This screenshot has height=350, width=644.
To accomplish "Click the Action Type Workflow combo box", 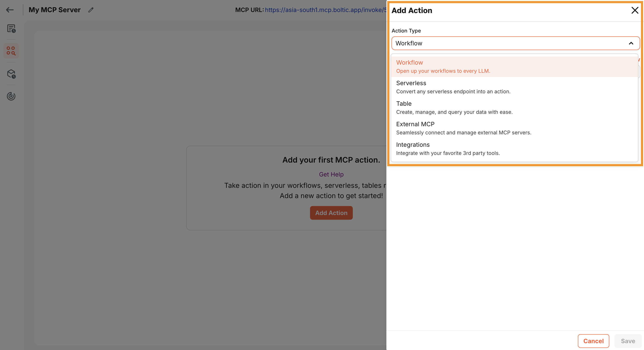I will [510, 43].
